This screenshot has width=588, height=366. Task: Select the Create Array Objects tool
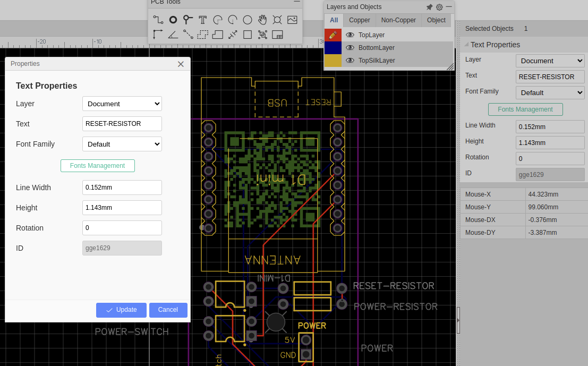277,35
